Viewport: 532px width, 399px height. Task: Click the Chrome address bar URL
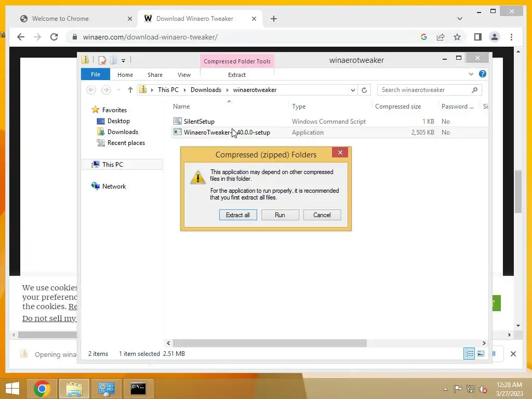[x=150, y=37]
